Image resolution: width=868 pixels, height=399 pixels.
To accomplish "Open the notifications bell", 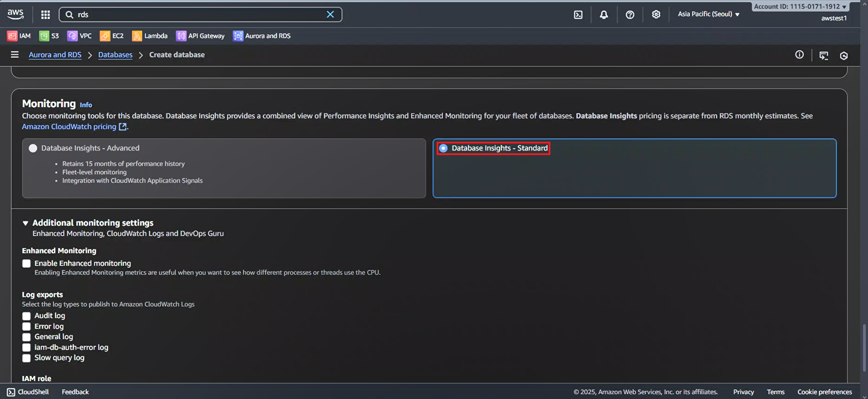I will click(604, 15).
